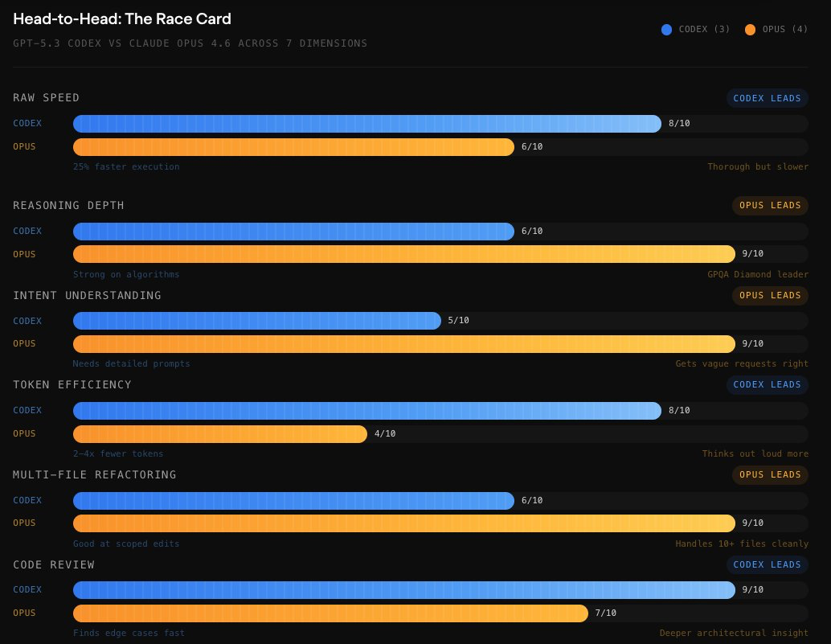Screen dimensions: 831x644
Task: Click the '2-4x fewer tokens' caption
Action: [118, 453]
